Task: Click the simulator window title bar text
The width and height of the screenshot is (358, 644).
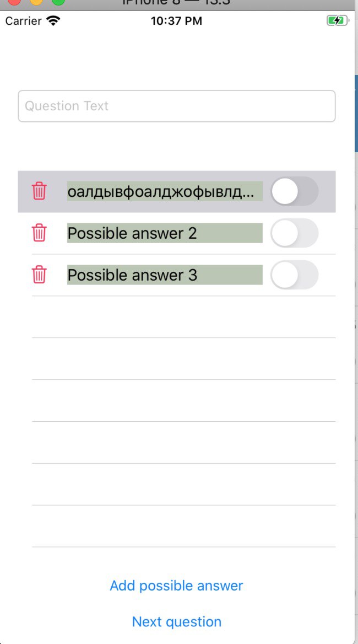Action: coord(176,2)
